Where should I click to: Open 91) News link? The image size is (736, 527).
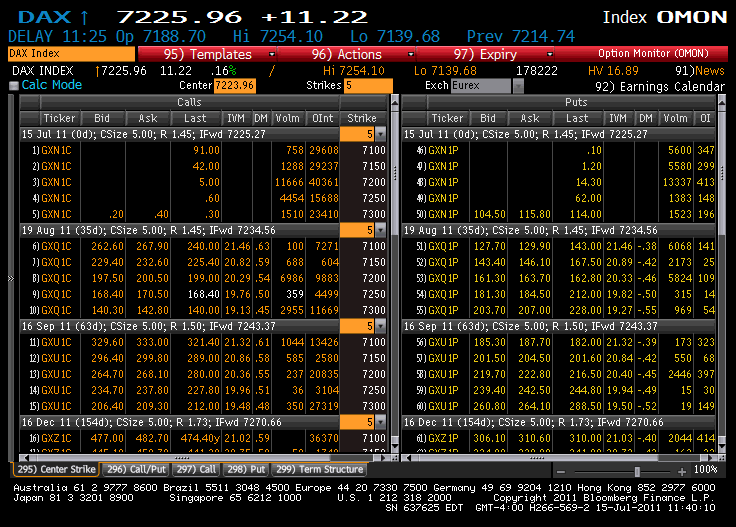[x=699, y=71]
